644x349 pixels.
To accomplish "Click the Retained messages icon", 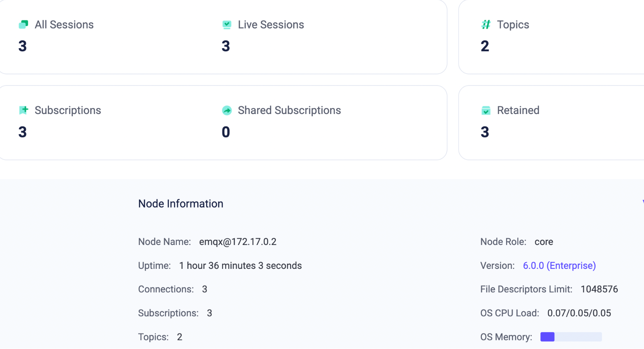I will [486, 111].
